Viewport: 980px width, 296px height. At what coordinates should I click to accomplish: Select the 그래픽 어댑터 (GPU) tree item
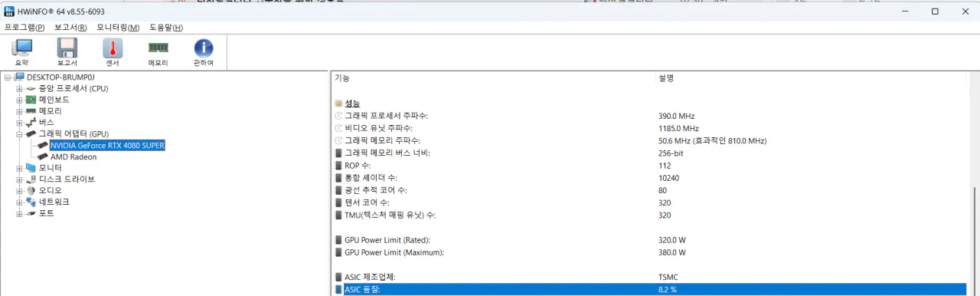point(73,133)
